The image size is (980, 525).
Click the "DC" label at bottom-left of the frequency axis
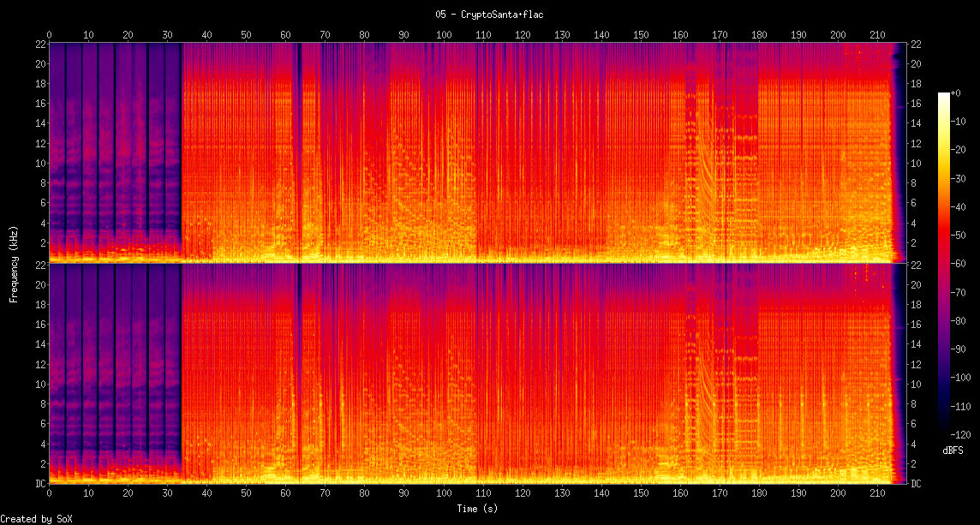(39, 484)
